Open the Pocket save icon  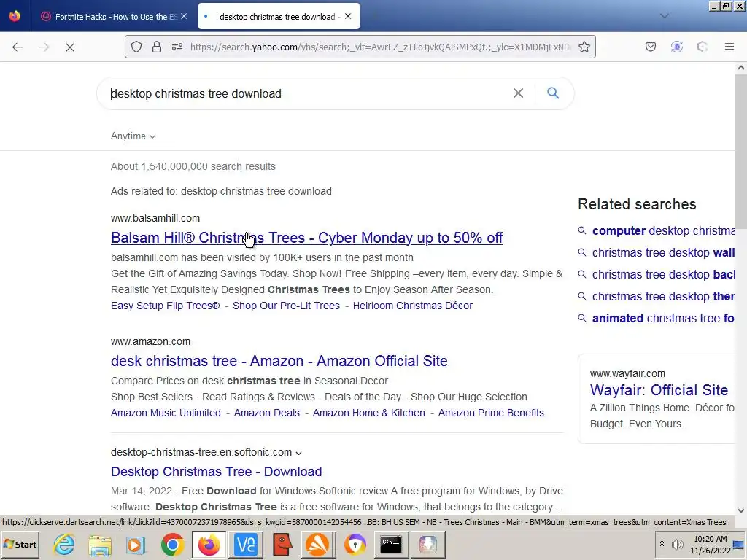650,47
